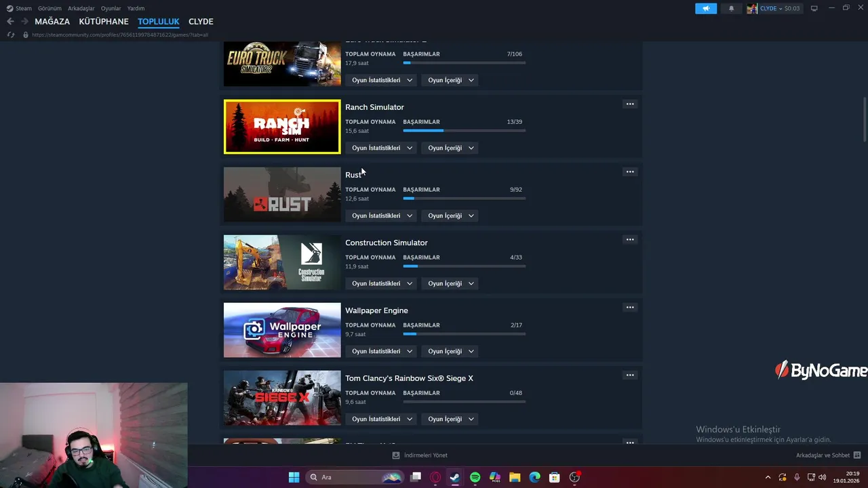Expand Euro Truck Simulator 2 Oyun İstatistikleri

(382, 80)
